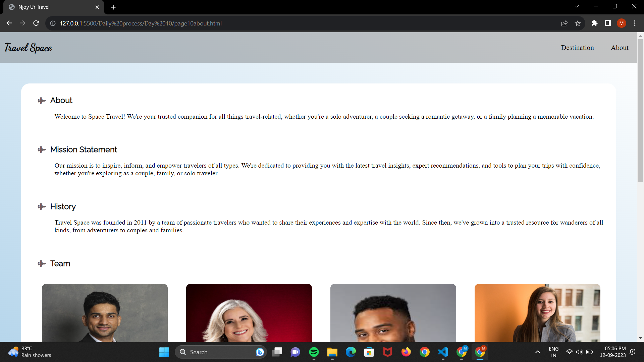The height and width of the screenshot is (362, 644).
Task: Show hidden system tray icons
Action: pos(537,352)
